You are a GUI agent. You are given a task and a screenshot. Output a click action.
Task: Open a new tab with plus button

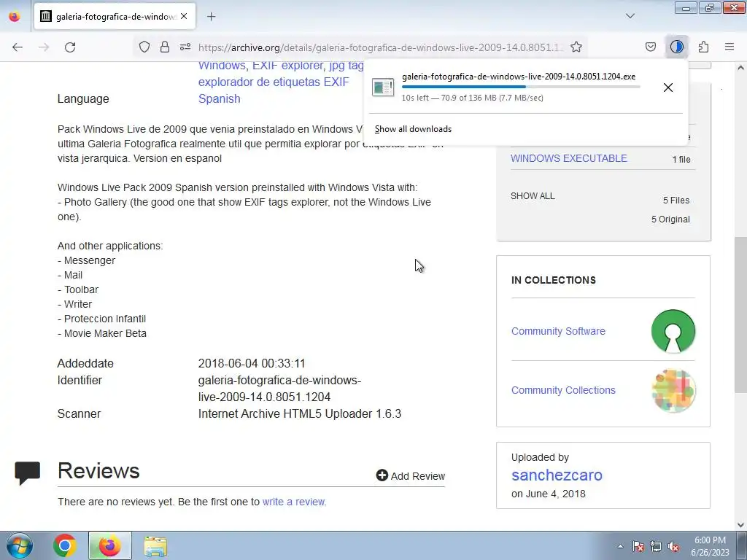coord(211,17)
